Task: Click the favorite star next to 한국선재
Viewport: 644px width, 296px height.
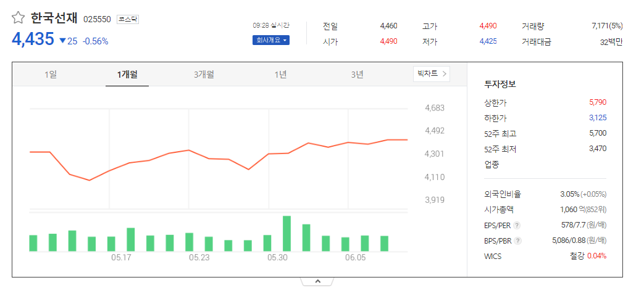Action: 18,18
